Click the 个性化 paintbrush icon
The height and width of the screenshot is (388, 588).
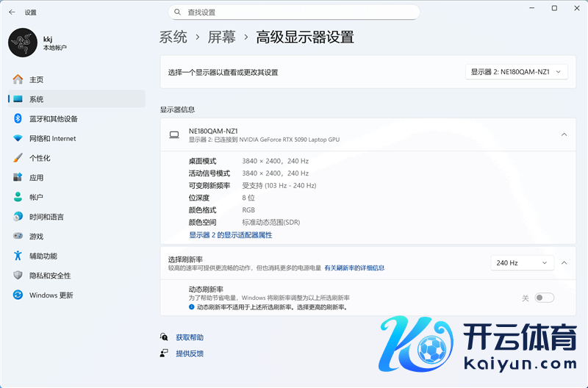click(x=18, y=158)
